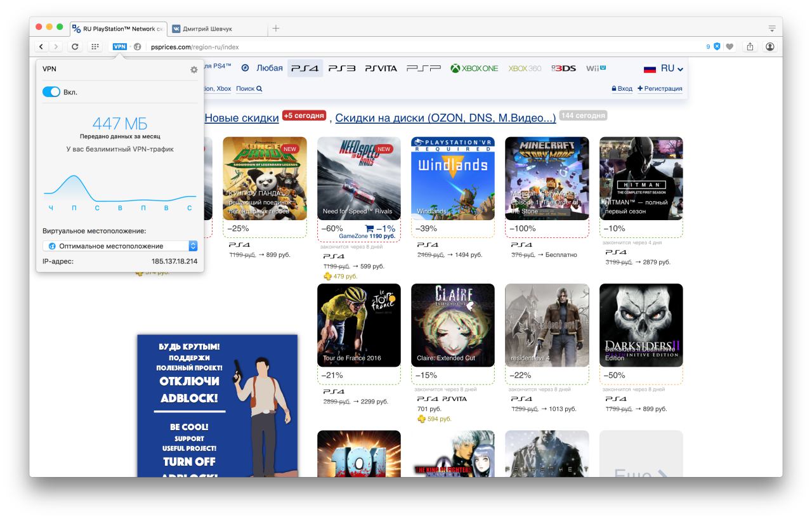The height and width of the screenshot is (519, 812).
Task: Click the Вход login link
Action: coord(622,89)
